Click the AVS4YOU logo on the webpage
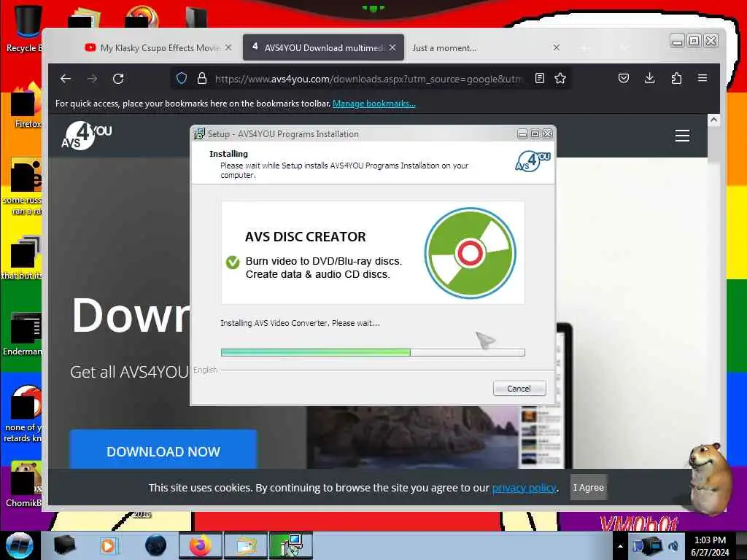The width and height of the screenshot is (747, 560). point(86,136)
